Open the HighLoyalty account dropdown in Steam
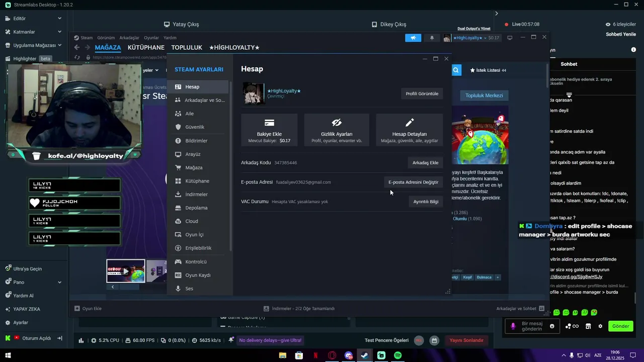Screen dimensions: 644x362 (471, 38)
